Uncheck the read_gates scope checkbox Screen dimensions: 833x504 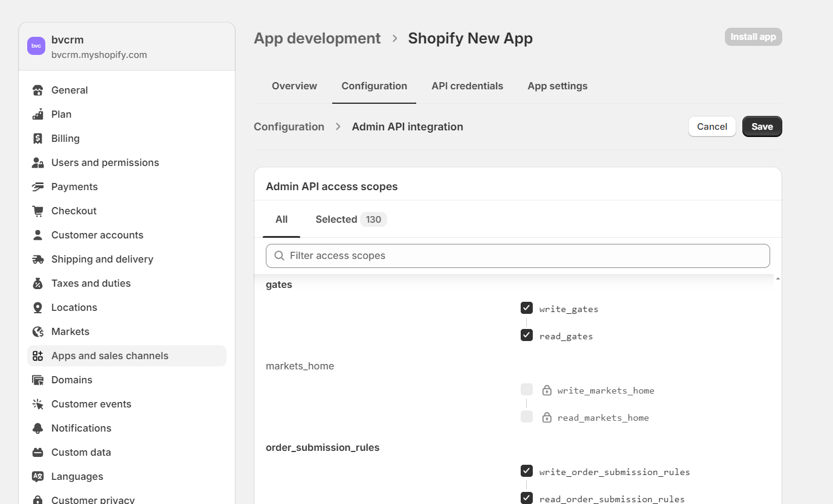[527, 336]
